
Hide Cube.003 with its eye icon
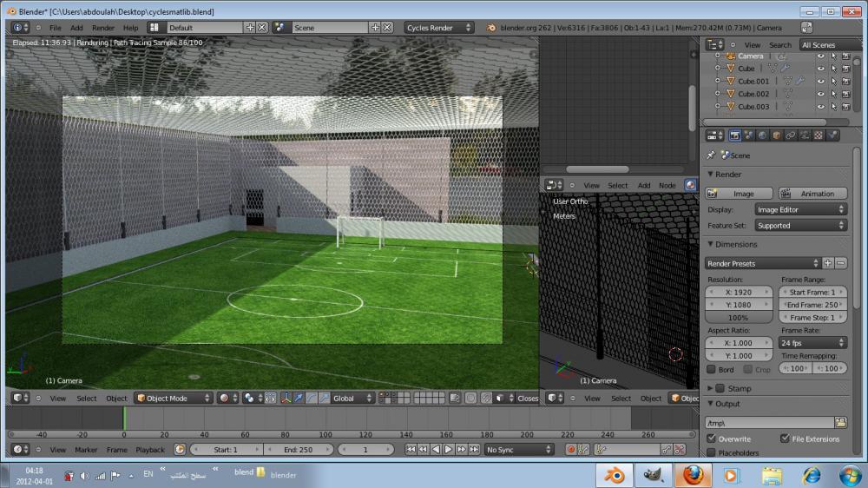click(x=821, y=106)
